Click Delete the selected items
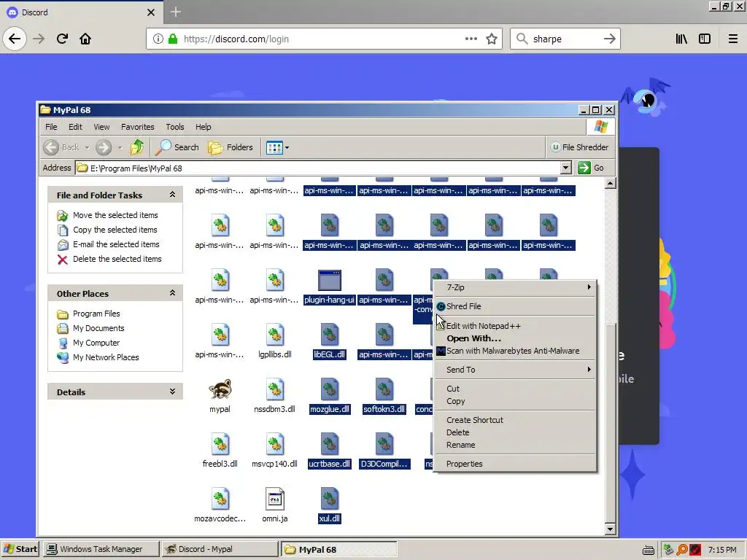 117,259
